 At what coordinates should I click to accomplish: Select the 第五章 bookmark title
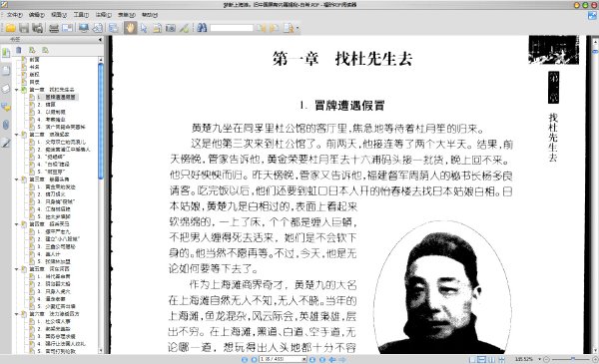click(x=49, y=269)
